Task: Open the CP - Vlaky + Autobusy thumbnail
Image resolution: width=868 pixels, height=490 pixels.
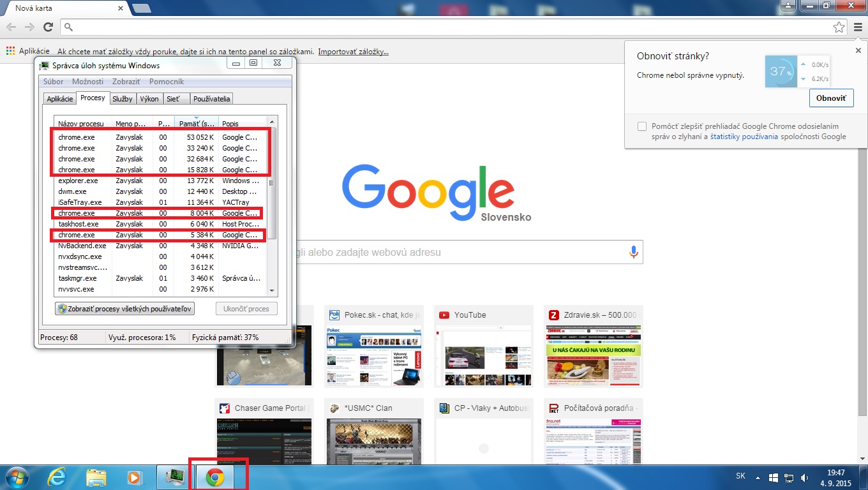Action: click(x=483, y=430)
